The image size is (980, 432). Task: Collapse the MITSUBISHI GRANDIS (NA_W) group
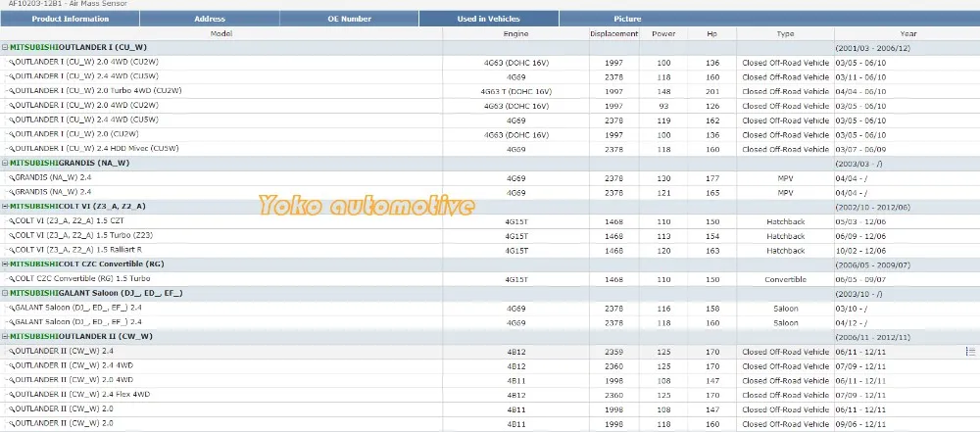coord(5,164)
